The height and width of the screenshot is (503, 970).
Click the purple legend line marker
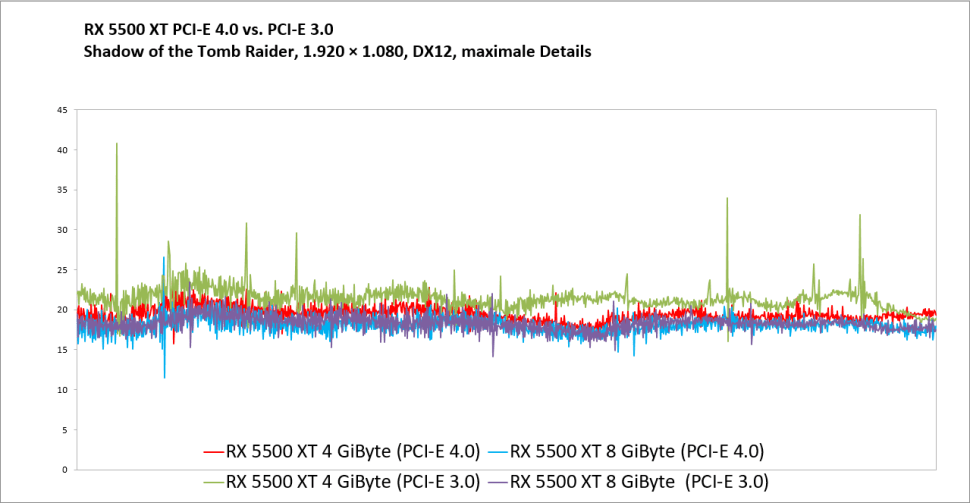497,480
